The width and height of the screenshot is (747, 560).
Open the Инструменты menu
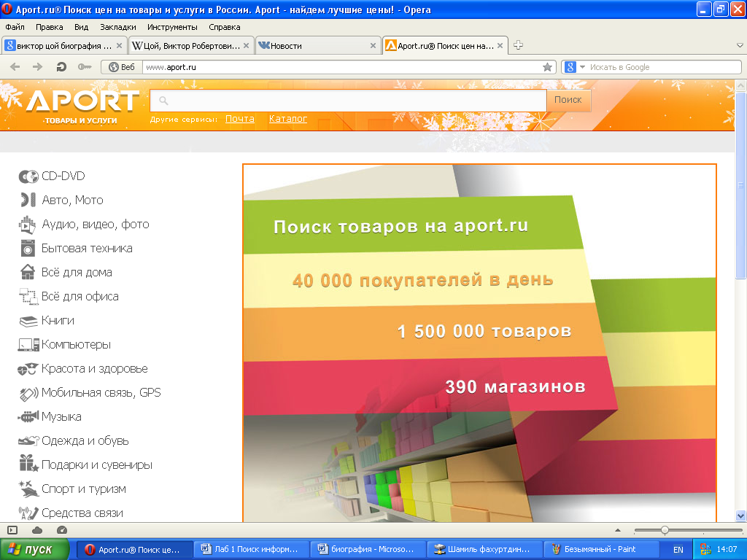coord(172,27)
